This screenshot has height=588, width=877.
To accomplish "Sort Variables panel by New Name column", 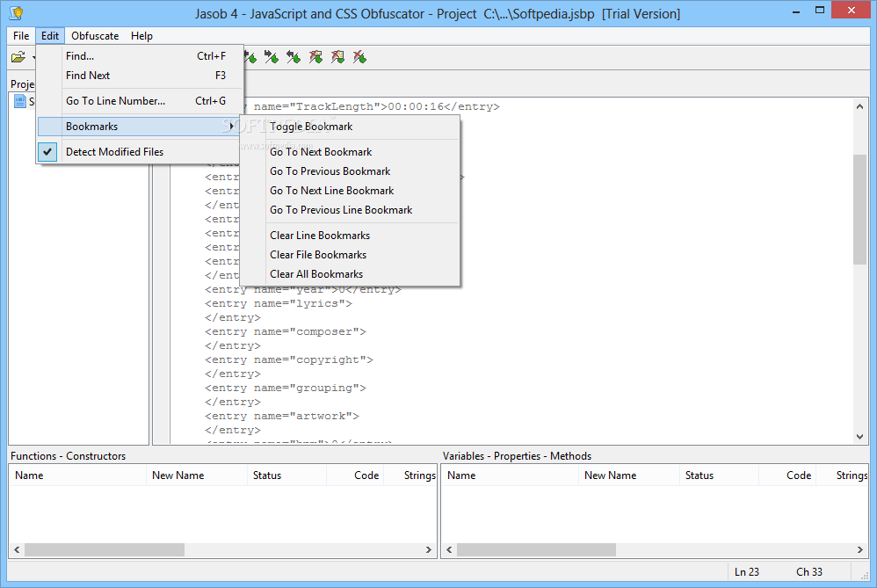I will [x=629, y=475].
